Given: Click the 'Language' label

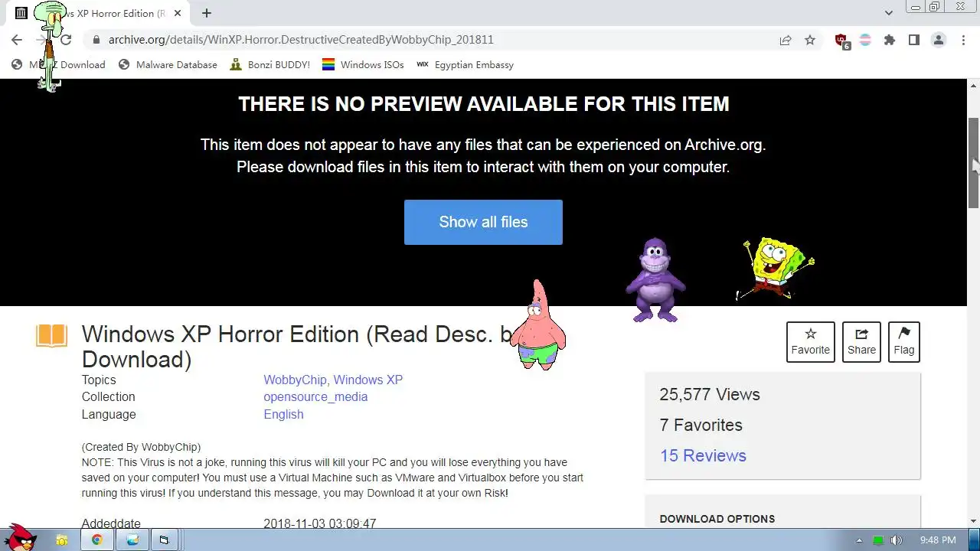Looking at the screenshot, I should click(109, 414).
